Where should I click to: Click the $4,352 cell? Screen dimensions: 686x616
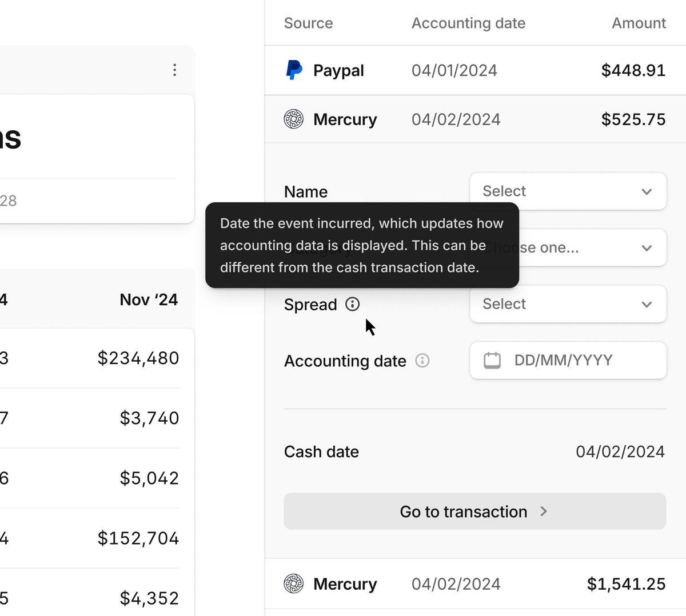[x=149, y=598]
